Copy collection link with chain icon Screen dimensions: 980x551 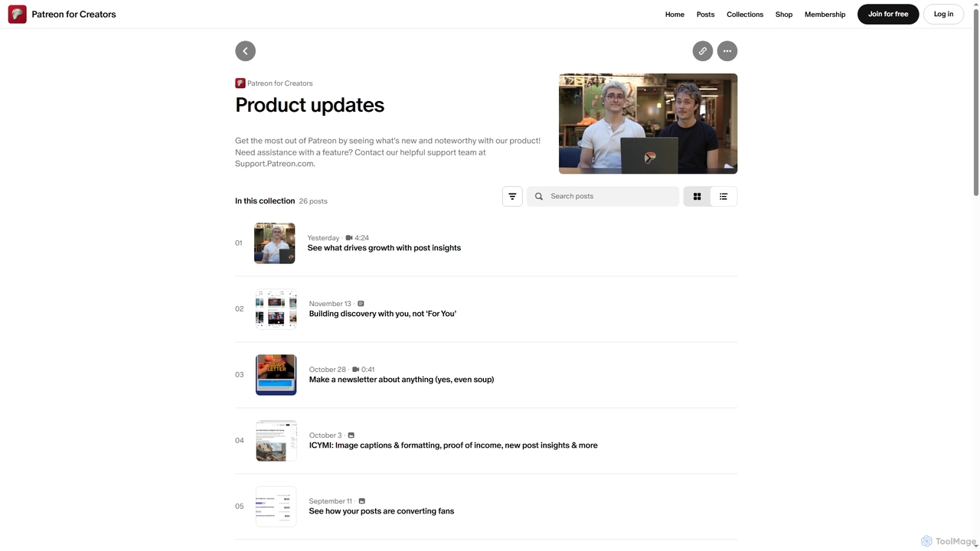pos(702,51)
